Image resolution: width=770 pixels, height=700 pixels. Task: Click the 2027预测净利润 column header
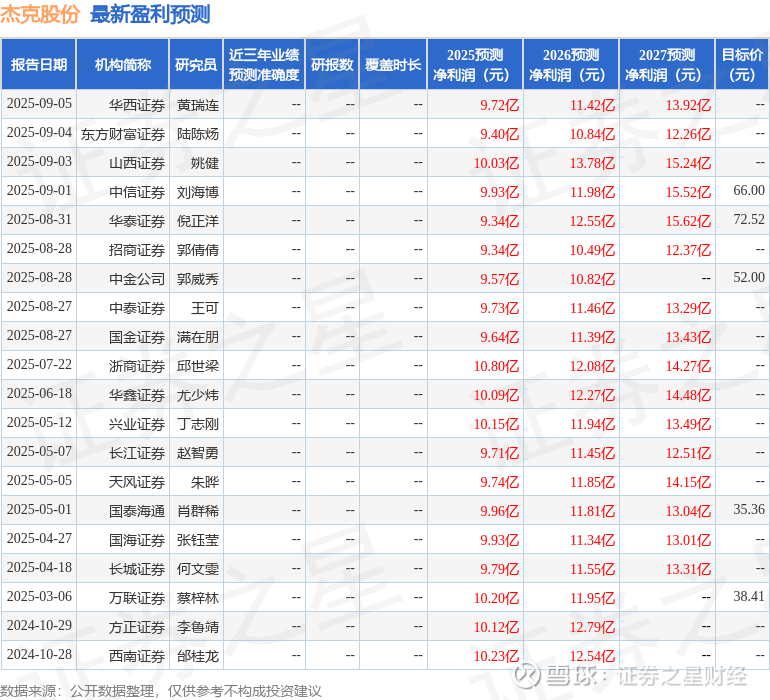[x=667, y=65]
